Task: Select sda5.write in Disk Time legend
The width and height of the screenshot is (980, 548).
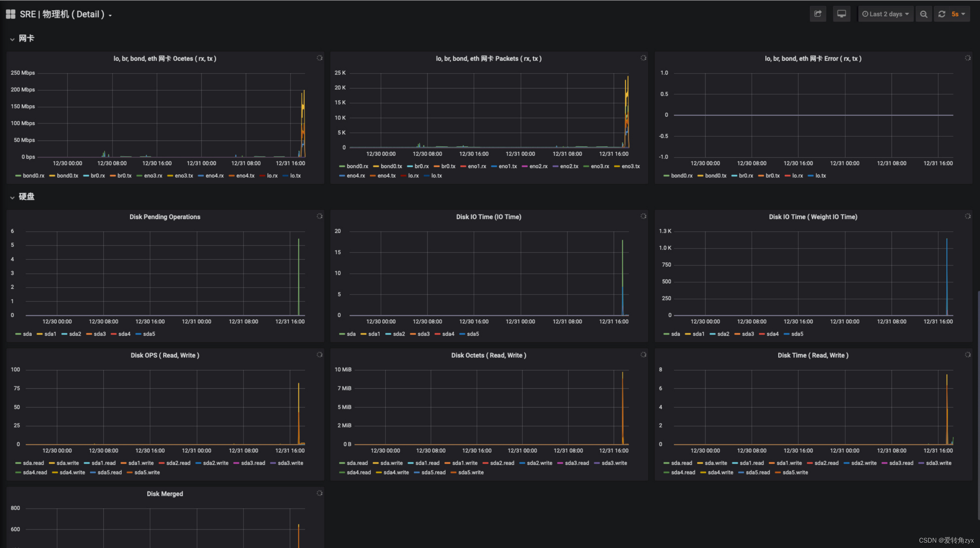Action: click(x=795, y=473)
